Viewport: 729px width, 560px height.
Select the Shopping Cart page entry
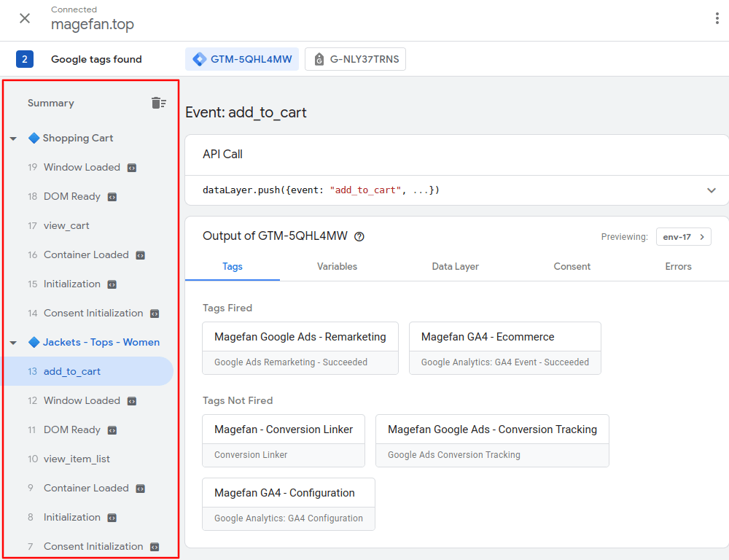click(78, 138)
